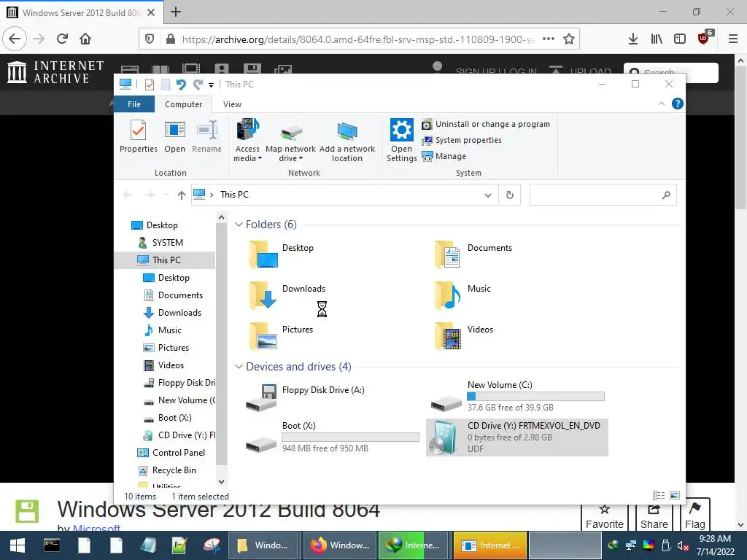Screen dimensions: 747x560
Task: Click the Command Prompt taskbar icon
Action: (52, 545)
